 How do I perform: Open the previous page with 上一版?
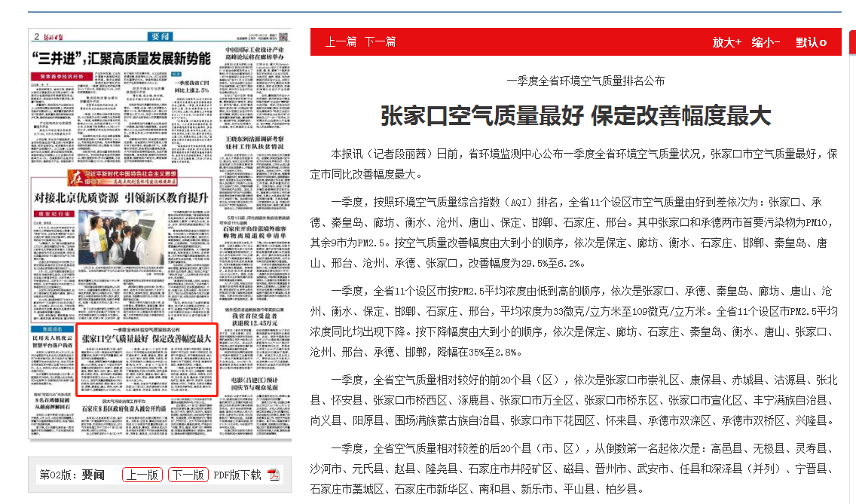pos(142,475)
